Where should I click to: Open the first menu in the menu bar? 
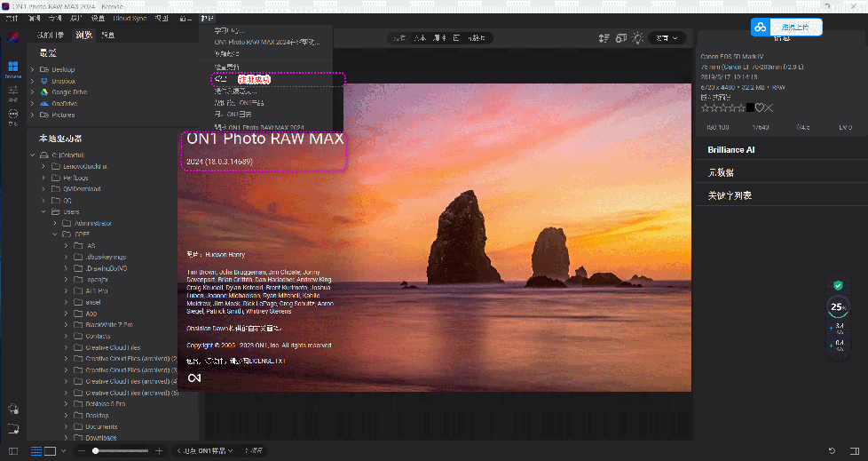point(12,19)
